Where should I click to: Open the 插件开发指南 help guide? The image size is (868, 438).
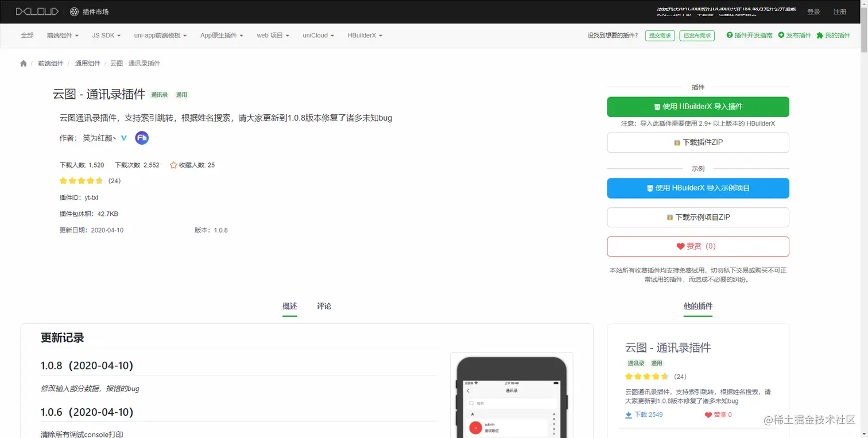click(x=750, y=36)
